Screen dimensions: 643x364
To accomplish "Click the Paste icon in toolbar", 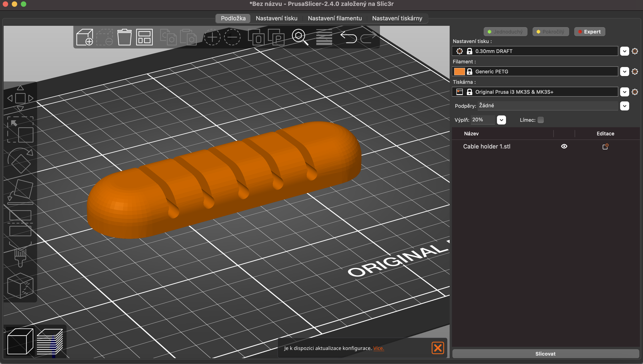I will pos(188,37).
